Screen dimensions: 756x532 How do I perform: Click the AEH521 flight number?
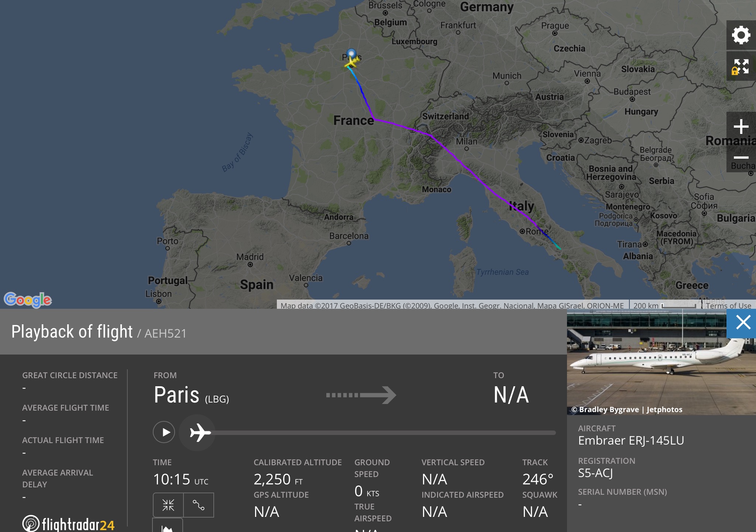[165, 334]
